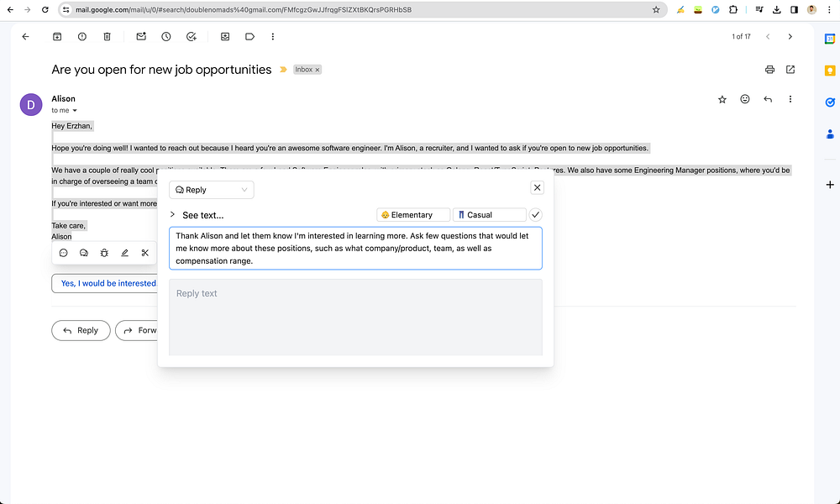This screenshot has height=504, width=840.
Task: Add this email to Google Tasks
Action: (x=191, y=36)
